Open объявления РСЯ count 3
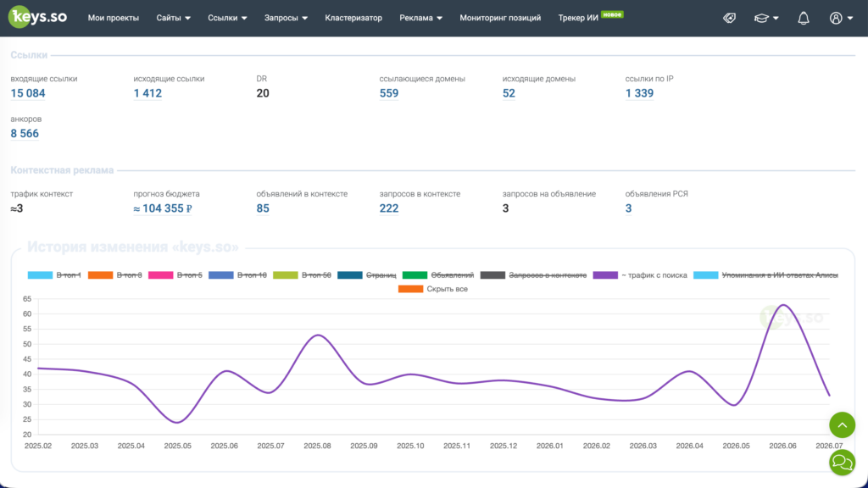This screenshot has height=488, width=868. (x=628, y=208)
